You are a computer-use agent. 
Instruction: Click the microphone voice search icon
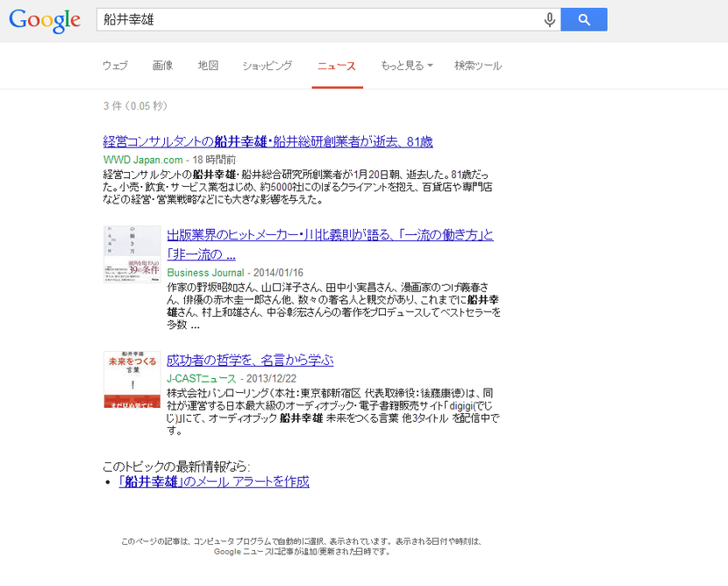click(x=549, y=19)
